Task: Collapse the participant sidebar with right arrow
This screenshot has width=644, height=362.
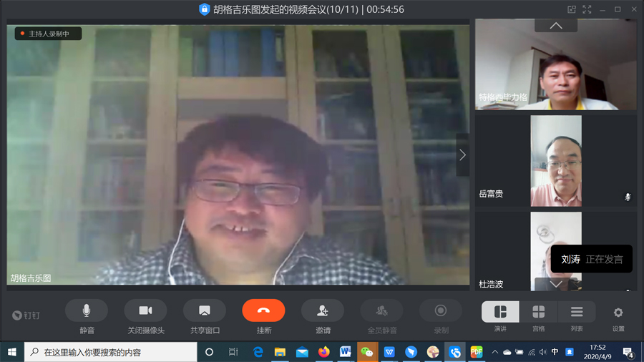Action: coord(462,155)
